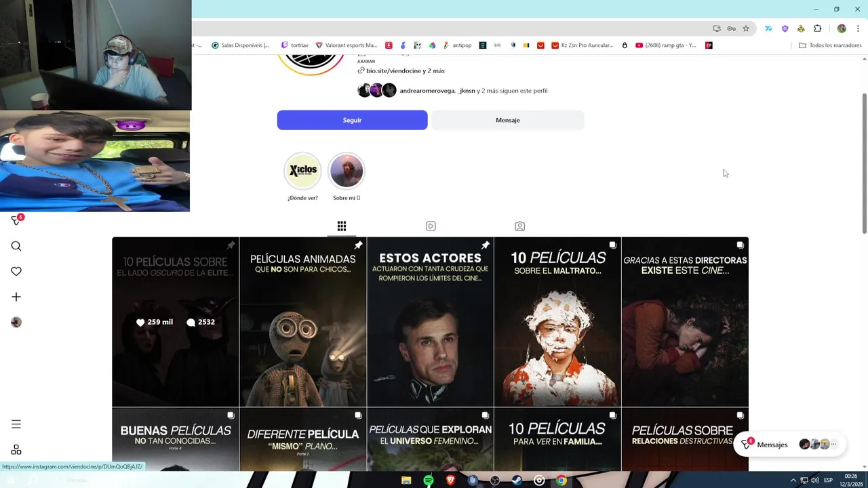Open the 'Sobre mí' story highlight
The width and height of the screenshot is (868, 488).
[347, 176]
